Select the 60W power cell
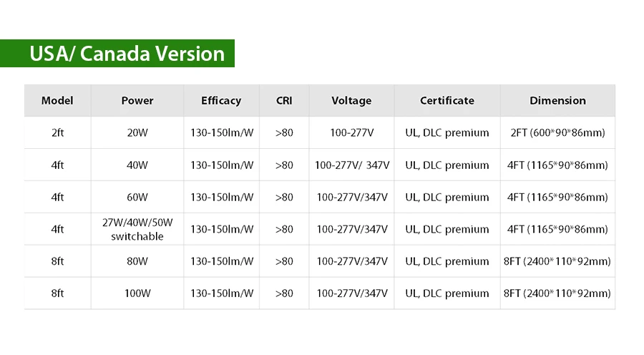 [137, 198]
